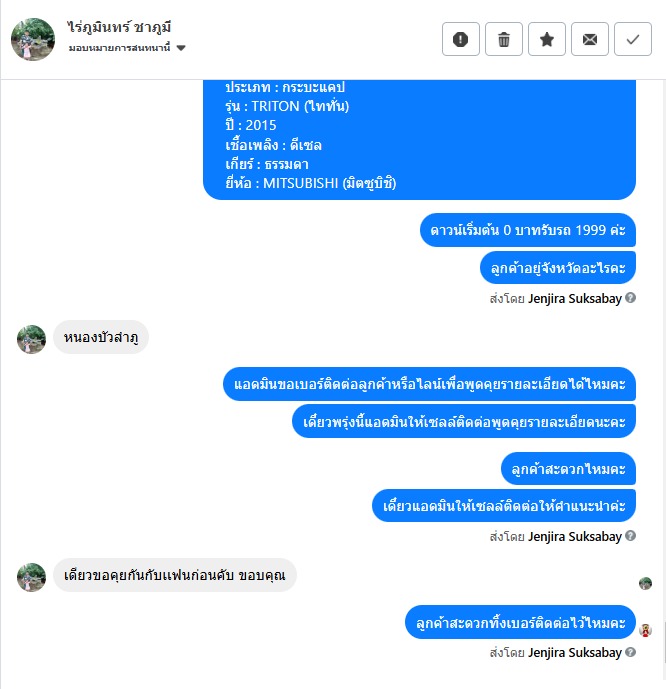Select the TRITON vehicle details message bubble
This screenshot has height=689, width=666.
(419, 140)
